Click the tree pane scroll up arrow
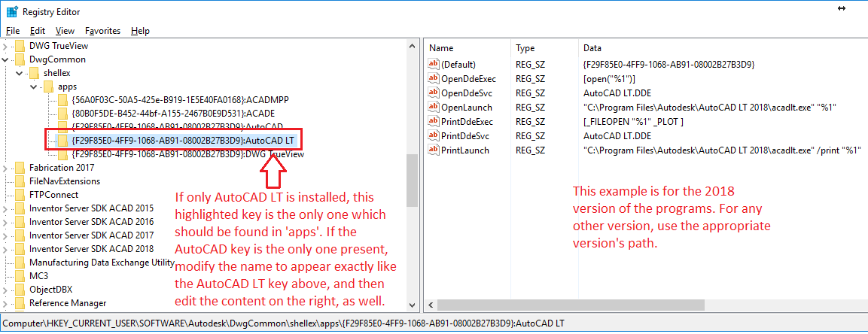 412,46
